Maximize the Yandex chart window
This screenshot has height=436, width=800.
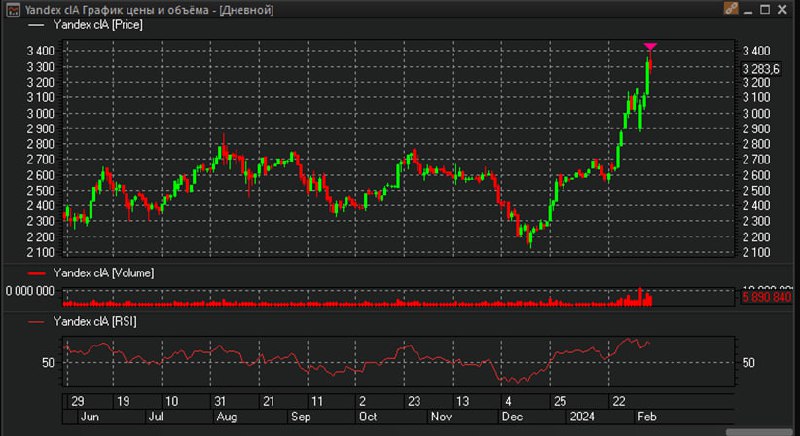coord(765,9)
